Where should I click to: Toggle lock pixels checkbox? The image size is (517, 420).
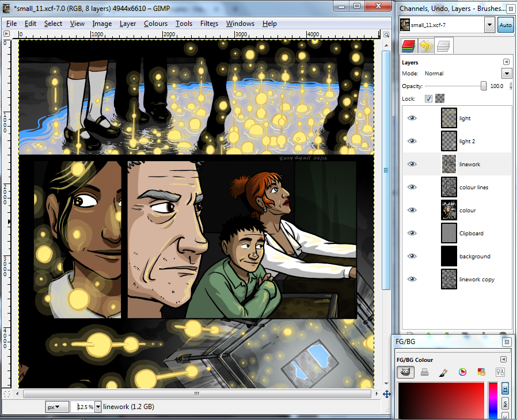[x=428, y=98]
